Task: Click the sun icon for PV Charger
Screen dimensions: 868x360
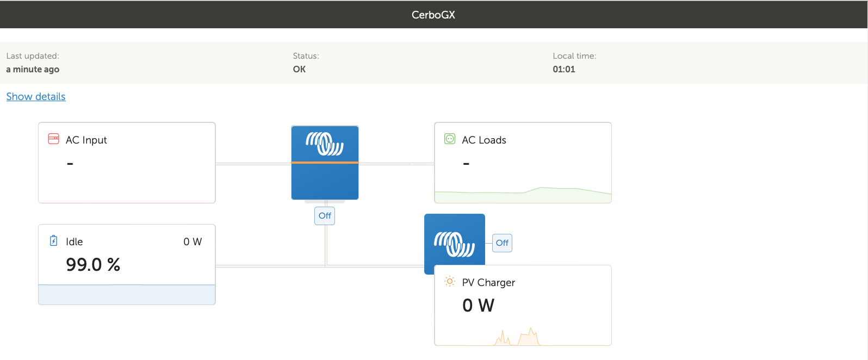Action: click(x=450, y=282)
